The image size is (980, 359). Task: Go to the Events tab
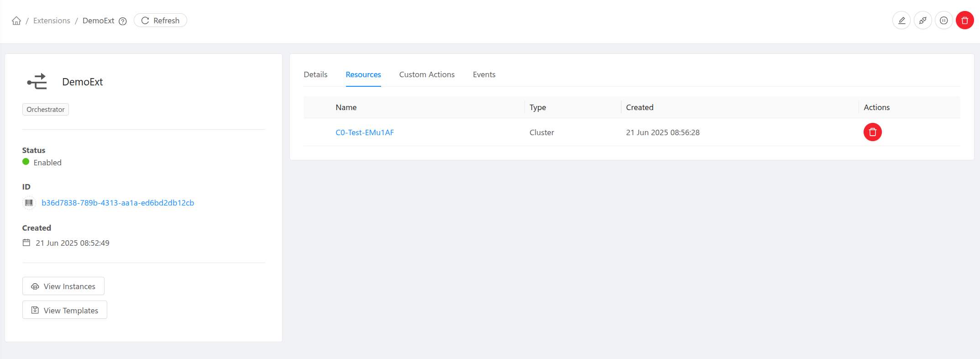click(x=484, y=74)
